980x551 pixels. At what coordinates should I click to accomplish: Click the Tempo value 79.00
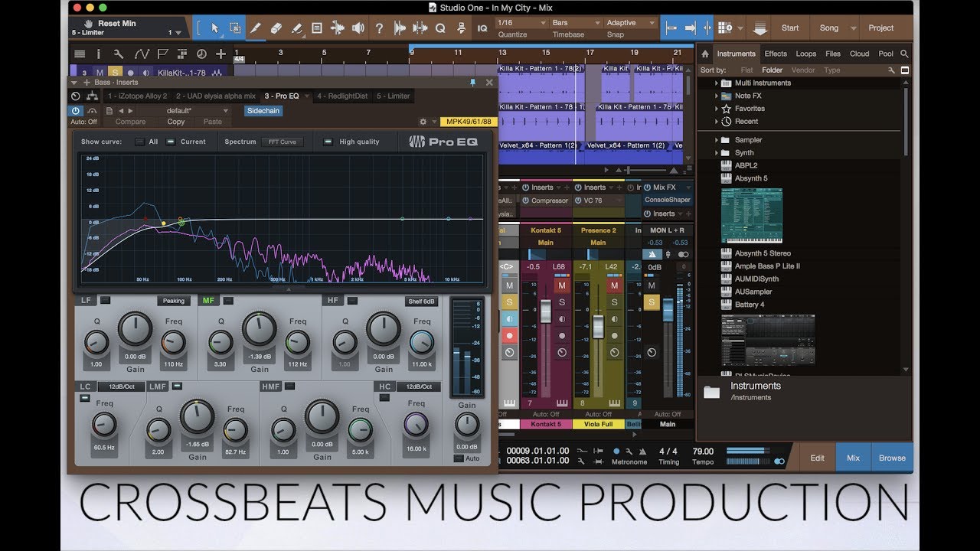(703, 452)
